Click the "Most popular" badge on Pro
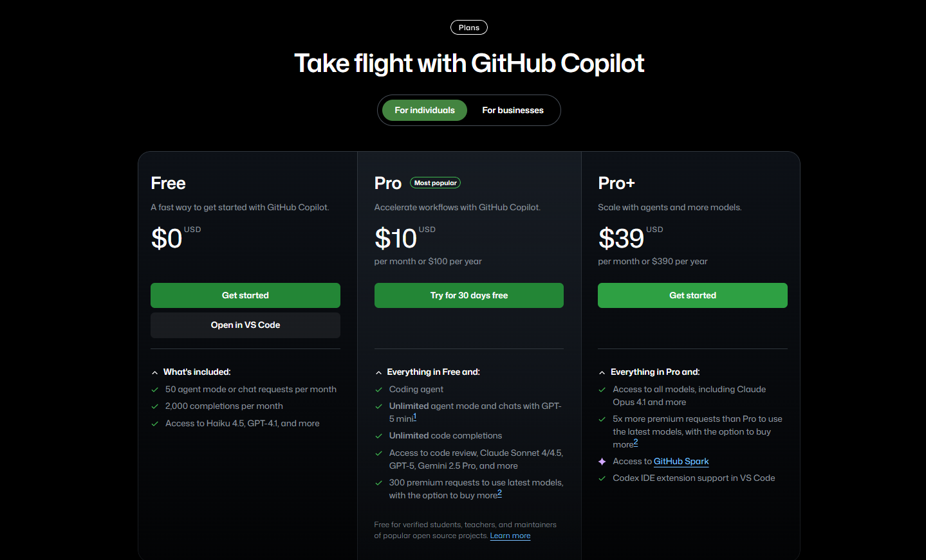The height and width of the screenshot is (560, 926). 435,183
